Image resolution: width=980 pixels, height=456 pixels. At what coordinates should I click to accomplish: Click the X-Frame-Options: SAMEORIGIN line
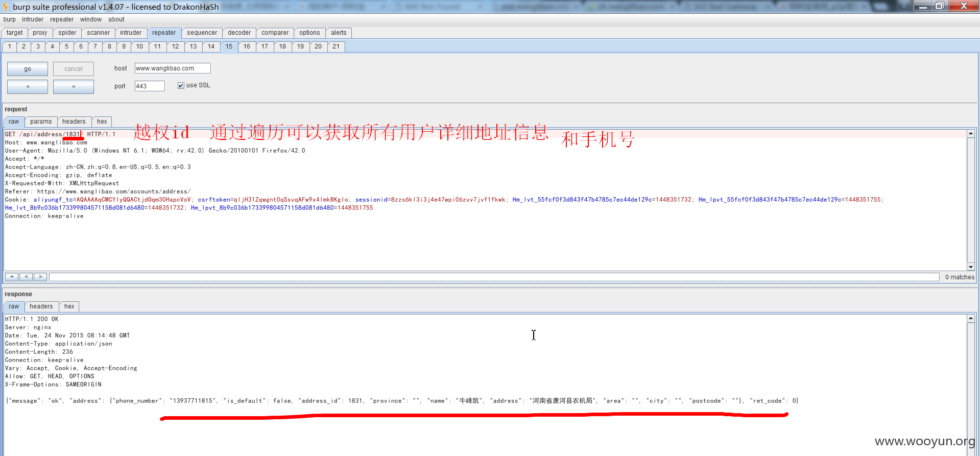[53, 385]
